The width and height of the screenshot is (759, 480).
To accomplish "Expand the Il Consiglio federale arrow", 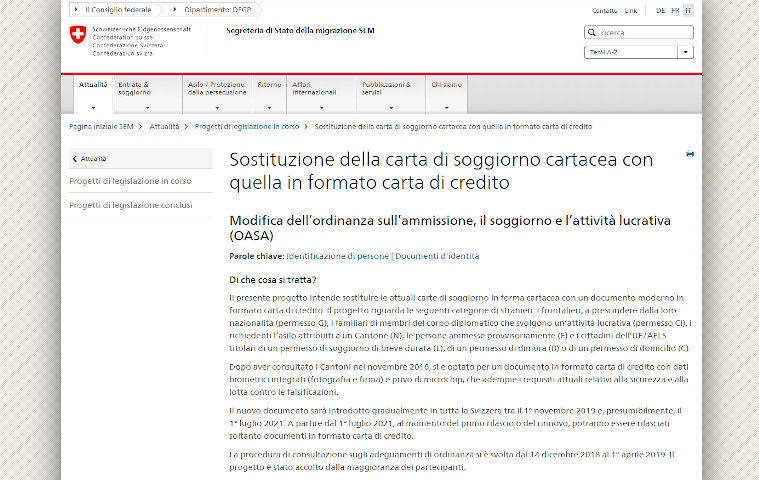I will click(x=79, y=10).
